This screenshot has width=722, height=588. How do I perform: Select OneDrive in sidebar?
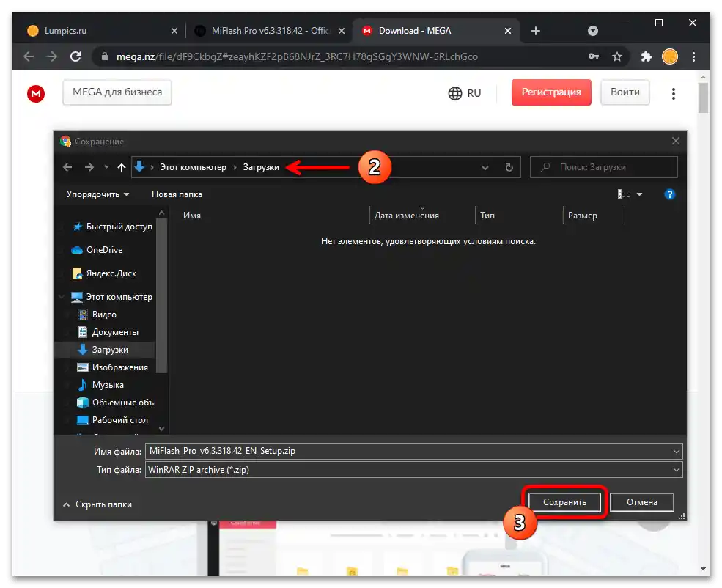(x=97, y=250)
